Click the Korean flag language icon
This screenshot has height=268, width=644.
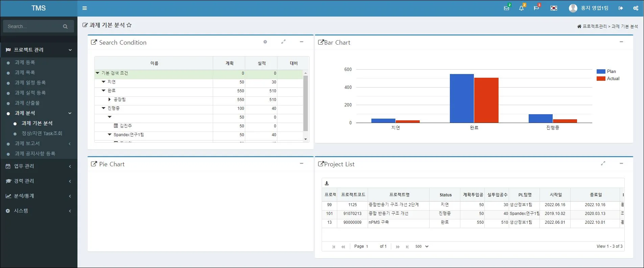coord(554,8)
